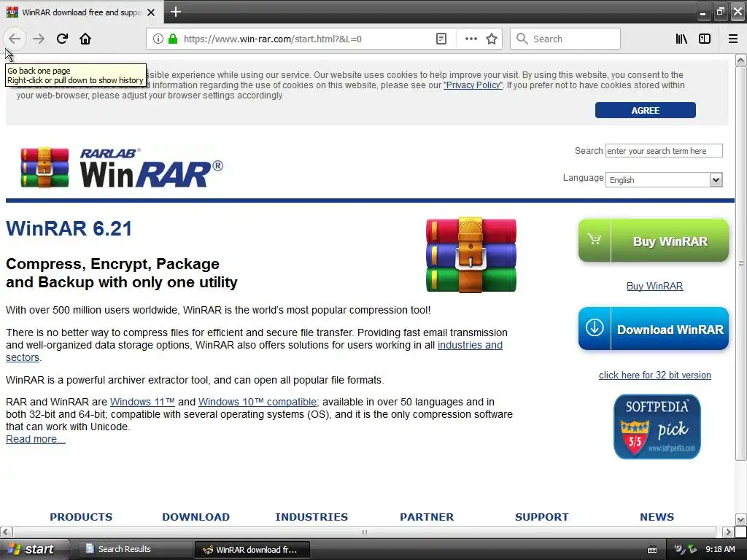Screen dimensions: 747x560
Task: Show site information icon in address bar
Action: click(158, 39)
